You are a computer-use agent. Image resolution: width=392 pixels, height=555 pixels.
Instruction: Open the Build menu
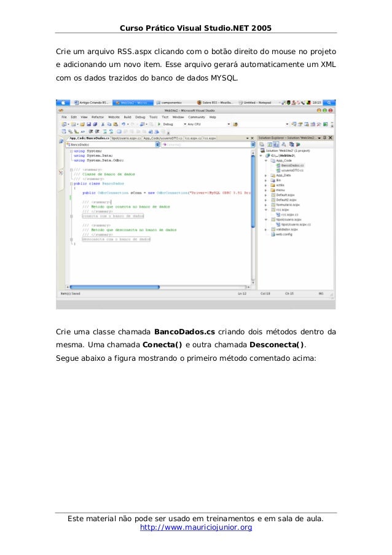pos(127,117)
